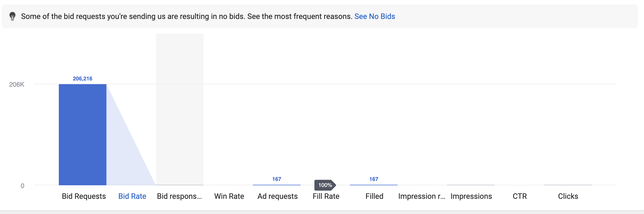
Task: Select the Win Rate label
Action: click(229, 196)
